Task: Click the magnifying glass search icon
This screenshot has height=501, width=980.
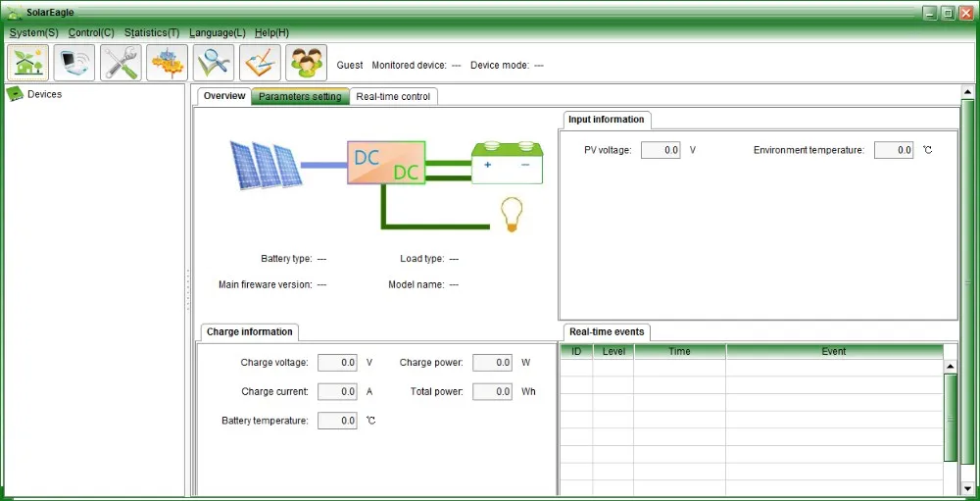Action: click(x=214, y=63)
